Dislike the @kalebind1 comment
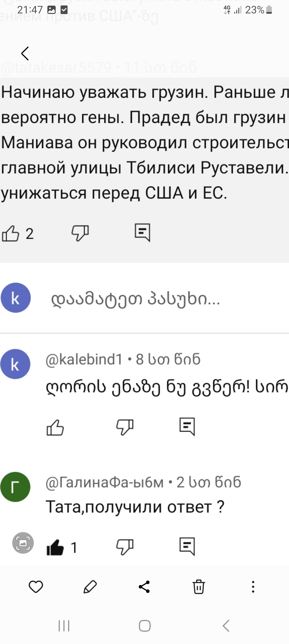 click(125, 427)
